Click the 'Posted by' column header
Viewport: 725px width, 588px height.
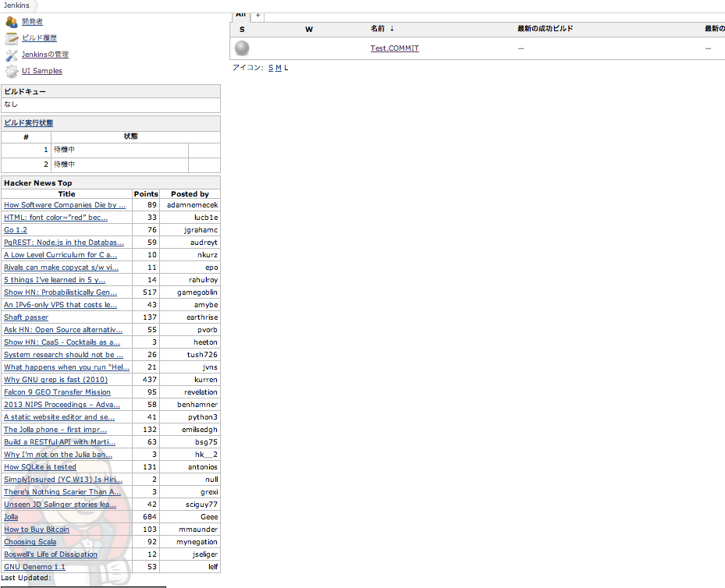(190, 194)
